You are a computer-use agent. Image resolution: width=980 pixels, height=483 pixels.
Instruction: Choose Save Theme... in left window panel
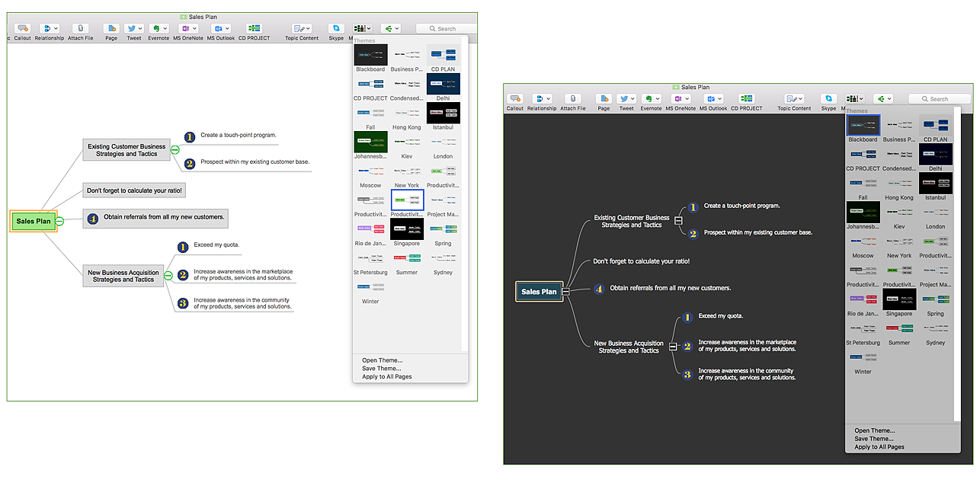click(x=382, y=369)
